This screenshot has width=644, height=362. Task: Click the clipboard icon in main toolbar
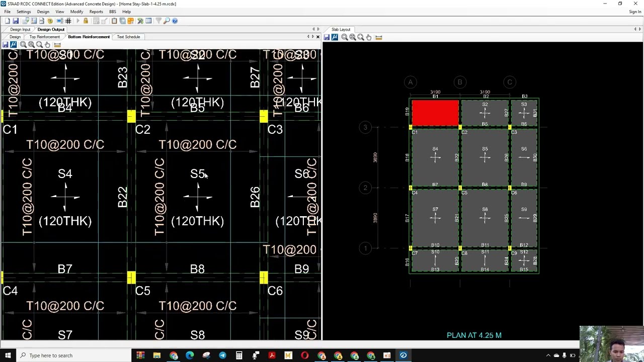(114, 21)
